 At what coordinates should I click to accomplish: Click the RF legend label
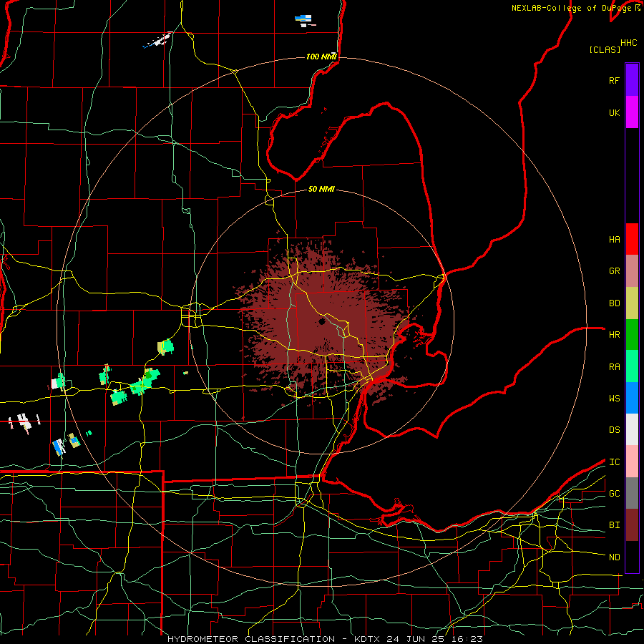614,80
